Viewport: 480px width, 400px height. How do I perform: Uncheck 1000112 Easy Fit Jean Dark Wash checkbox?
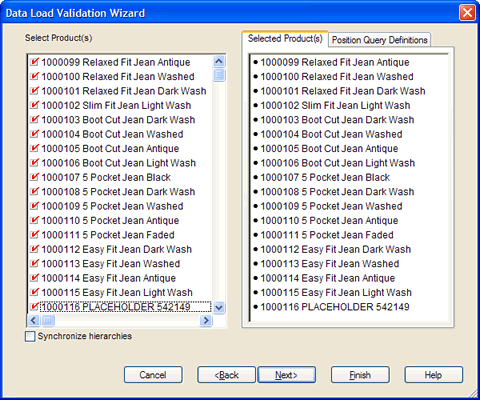pyautogui.click(x=34, y=249)
